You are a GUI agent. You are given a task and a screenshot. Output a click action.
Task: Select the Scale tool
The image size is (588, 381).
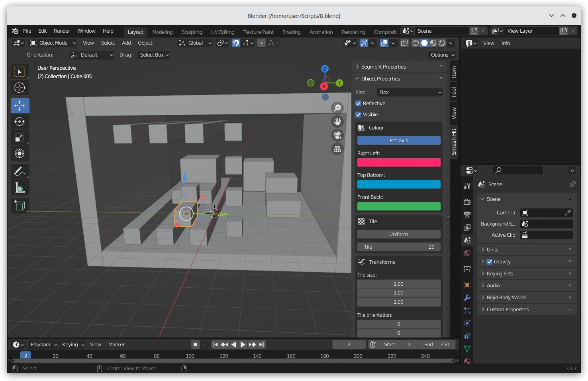point(20,137)
